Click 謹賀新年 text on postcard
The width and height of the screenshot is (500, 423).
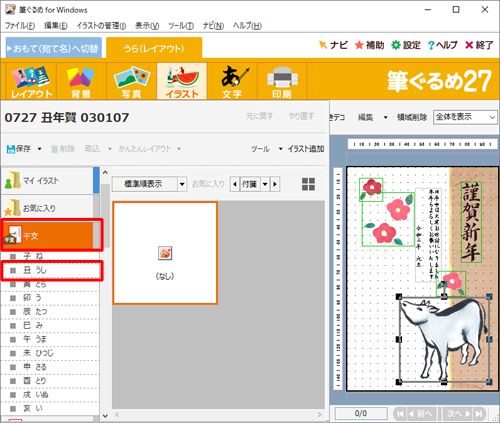471,222
